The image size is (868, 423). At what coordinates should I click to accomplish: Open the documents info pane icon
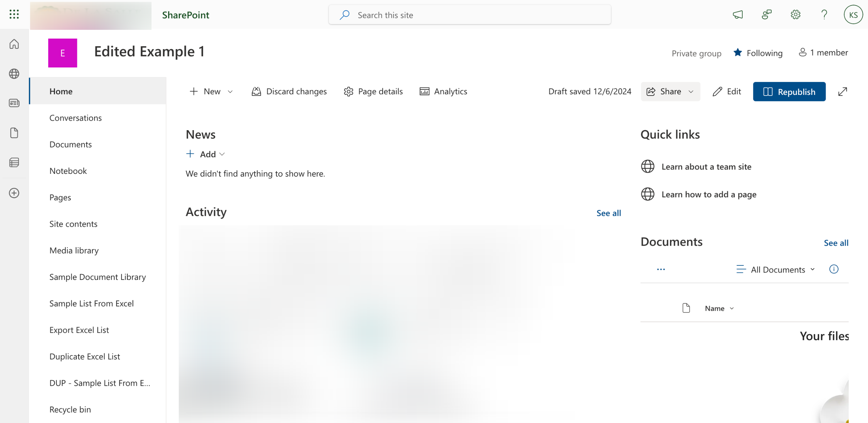pyautogui.click(x=834, y=269)
